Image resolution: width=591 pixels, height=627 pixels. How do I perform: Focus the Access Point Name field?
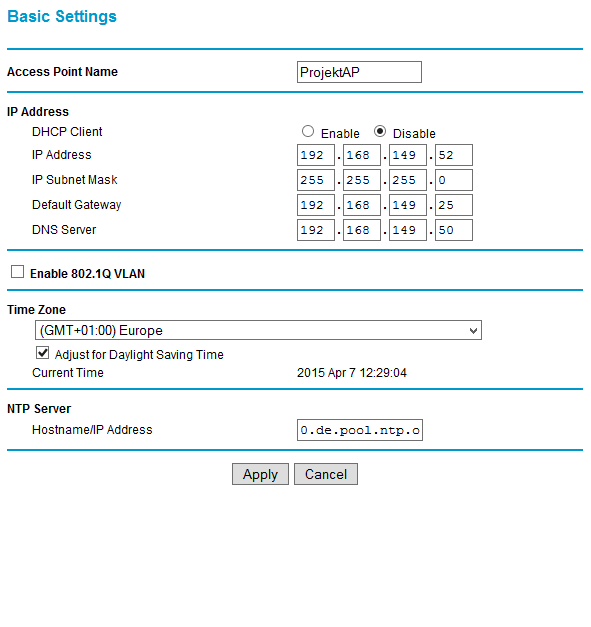click(359, 72)
